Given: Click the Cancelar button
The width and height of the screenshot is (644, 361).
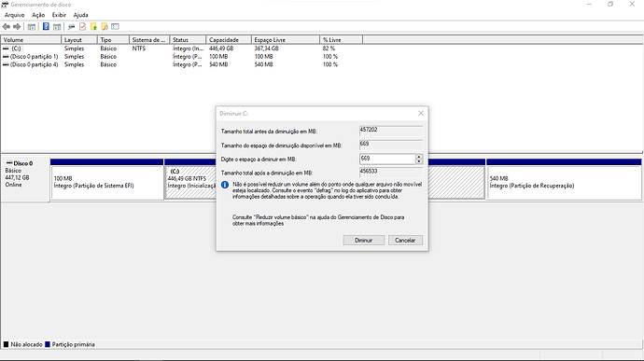Looking at the screenshot, I should click(x=405, y=241).
